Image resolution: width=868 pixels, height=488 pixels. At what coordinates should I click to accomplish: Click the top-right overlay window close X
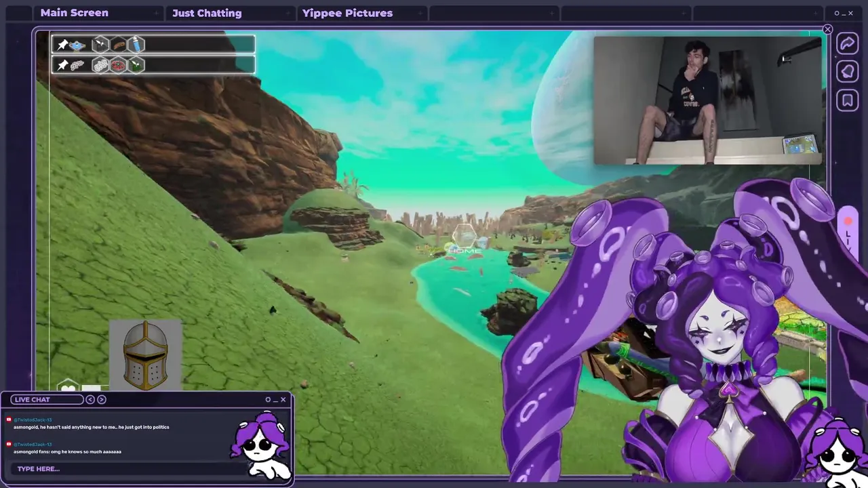tap(852, 13)
